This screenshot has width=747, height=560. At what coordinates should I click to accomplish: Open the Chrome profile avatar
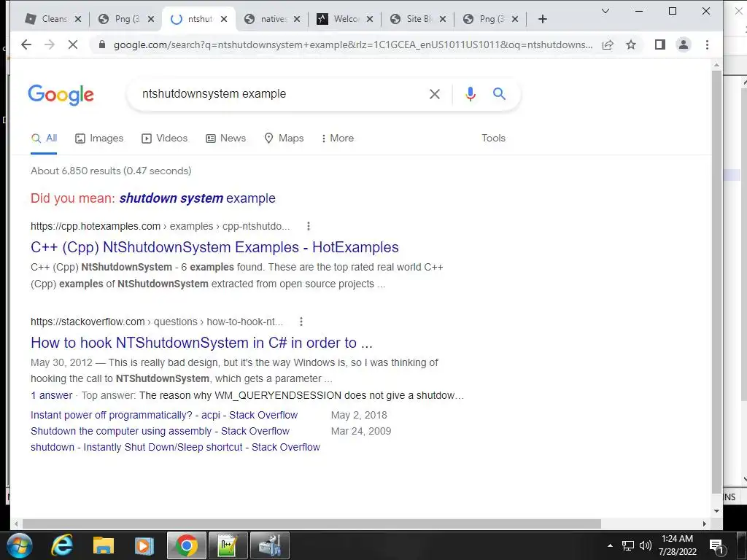pos(683,44)
